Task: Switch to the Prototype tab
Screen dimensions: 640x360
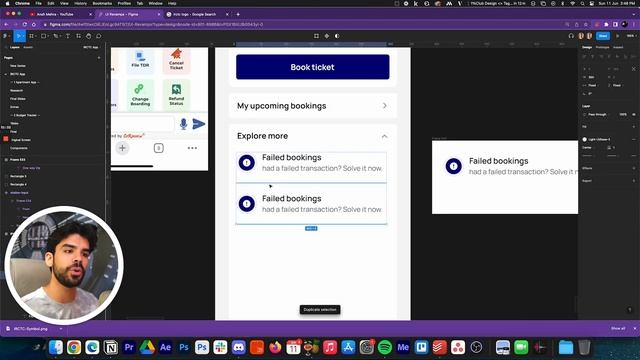Action: 602,47
